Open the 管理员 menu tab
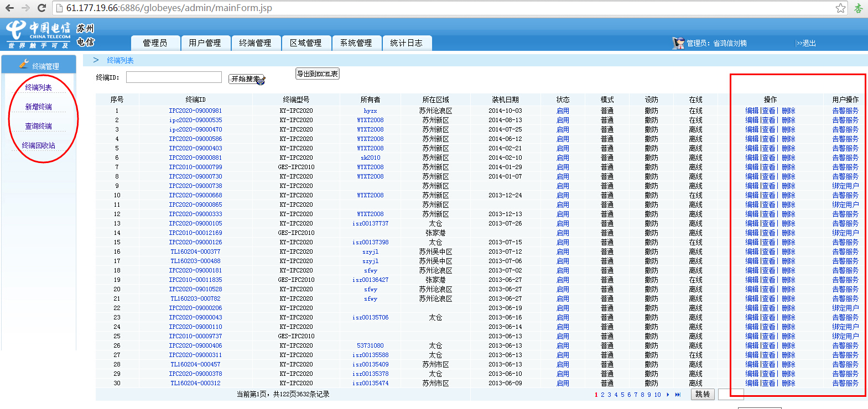Viewport: 868px width, 409px height. click(x=155, y=43)
